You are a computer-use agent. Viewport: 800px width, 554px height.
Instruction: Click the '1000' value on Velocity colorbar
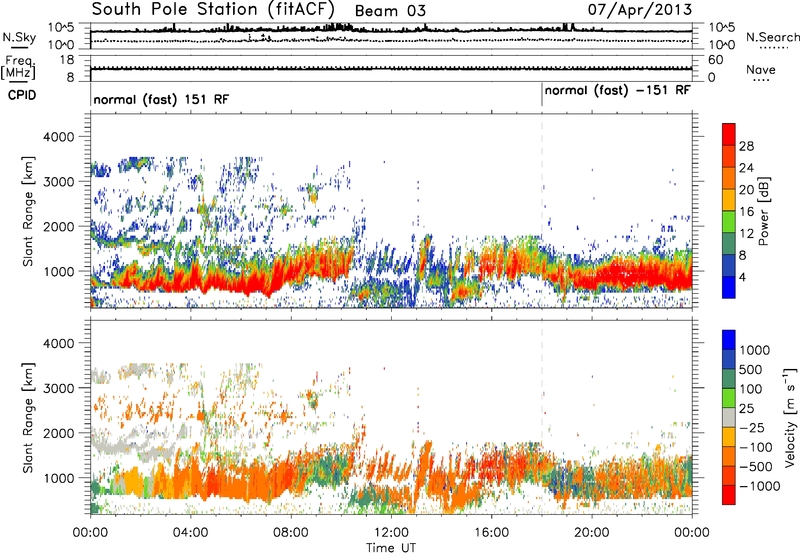click(x=754, y=350)
